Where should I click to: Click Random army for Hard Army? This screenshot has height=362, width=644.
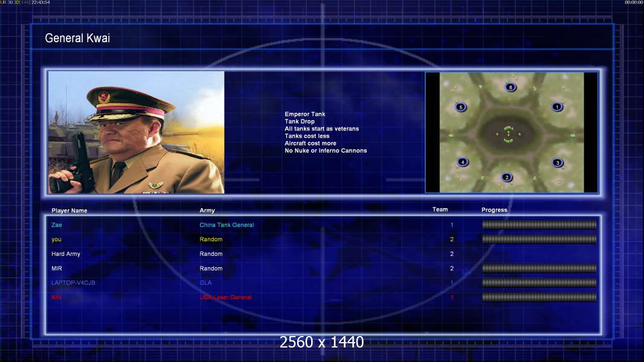click(211, 254)
